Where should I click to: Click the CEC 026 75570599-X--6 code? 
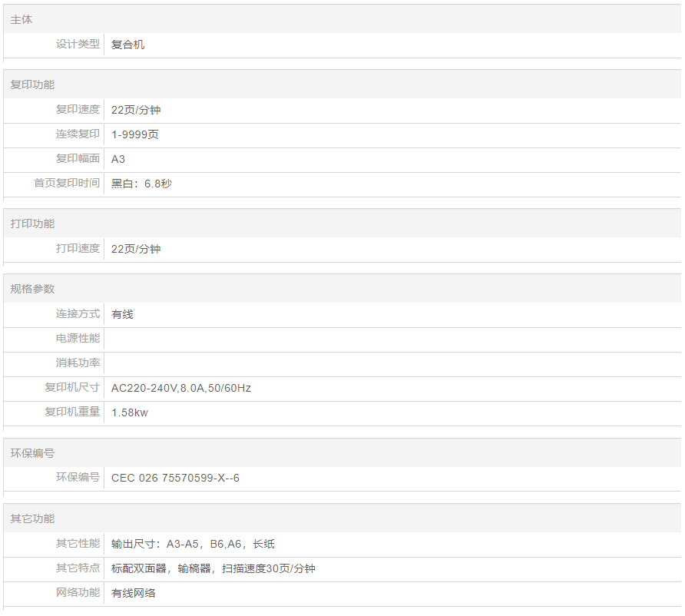[x=175, y=478]
